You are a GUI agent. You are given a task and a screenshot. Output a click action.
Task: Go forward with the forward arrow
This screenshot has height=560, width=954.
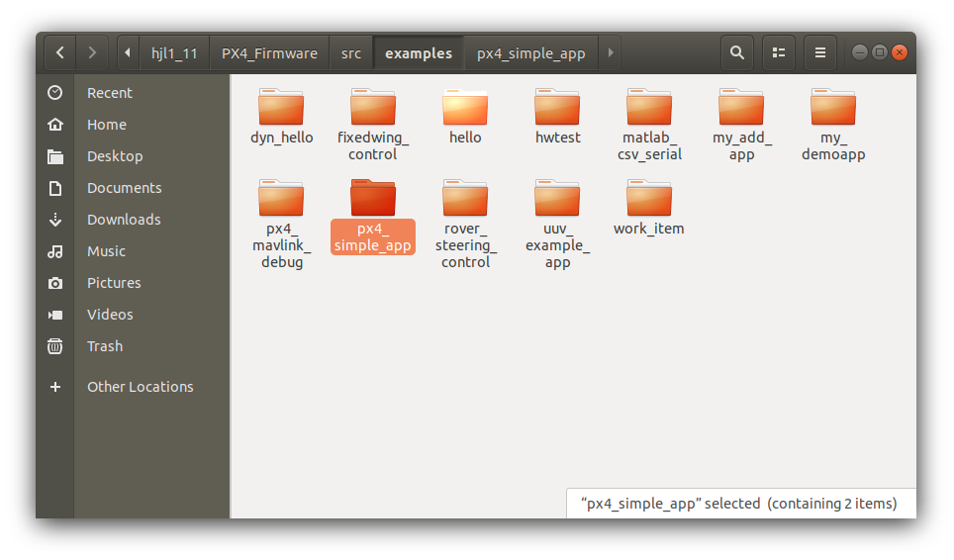(x=92, y=52)
